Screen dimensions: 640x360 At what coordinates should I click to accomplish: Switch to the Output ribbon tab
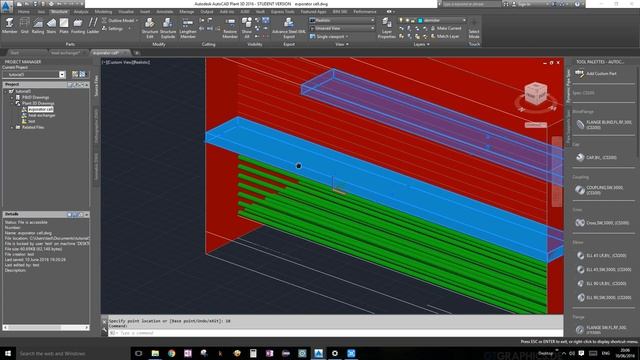coord(207,12)
